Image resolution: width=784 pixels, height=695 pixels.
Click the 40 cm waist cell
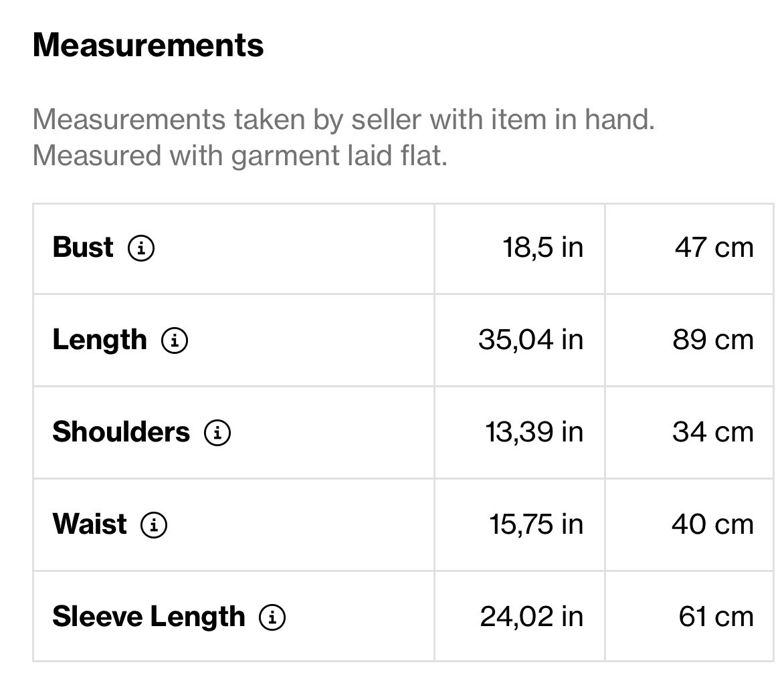(712, 524)
